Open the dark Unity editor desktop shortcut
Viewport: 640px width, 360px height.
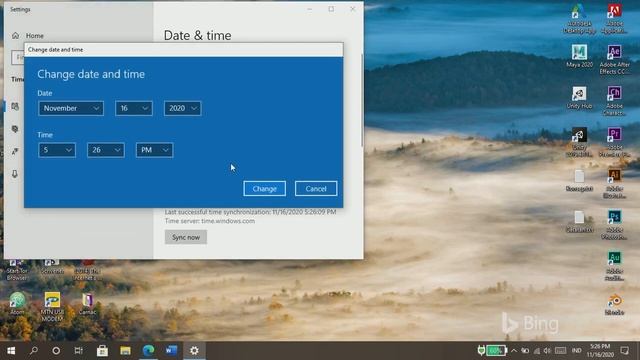[x=579, y=142]
